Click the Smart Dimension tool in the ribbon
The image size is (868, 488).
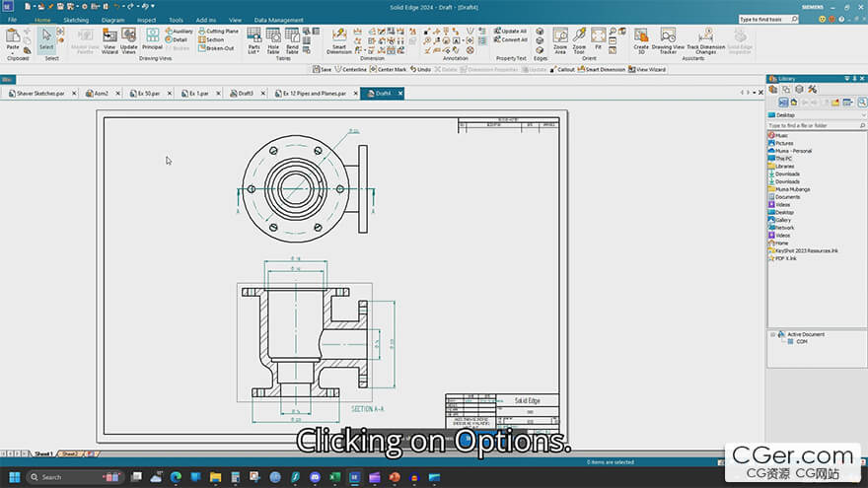(x=338, y=38)
